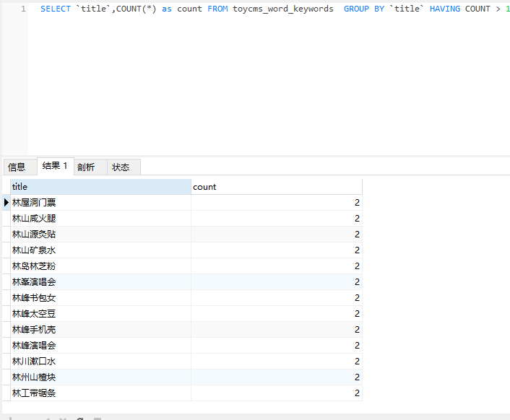Select the cell 林峰演唱会
This screenshot has width=510, height=420.
(100, 346)
